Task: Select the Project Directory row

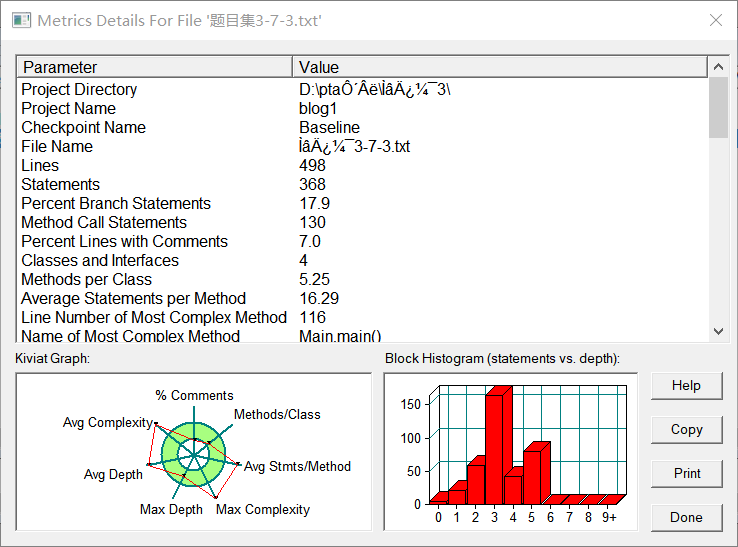Action: point(362,89)
